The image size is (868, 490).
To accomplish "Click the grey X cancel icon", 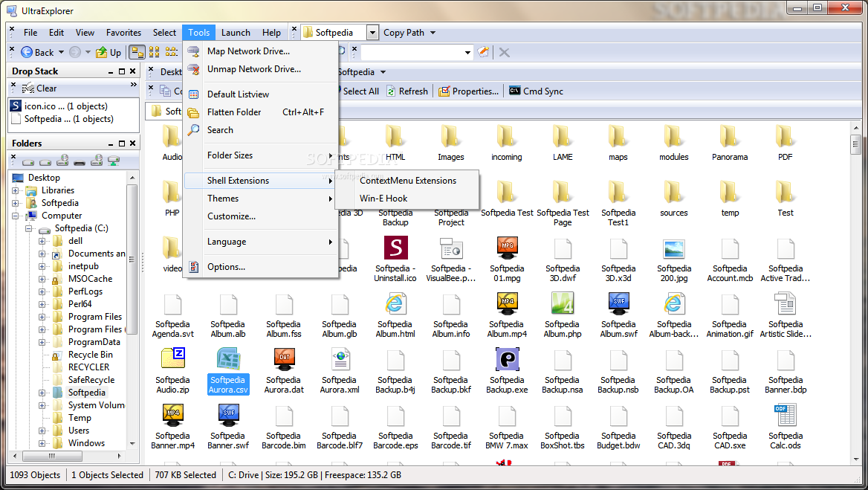I will [x=505, y=53].
